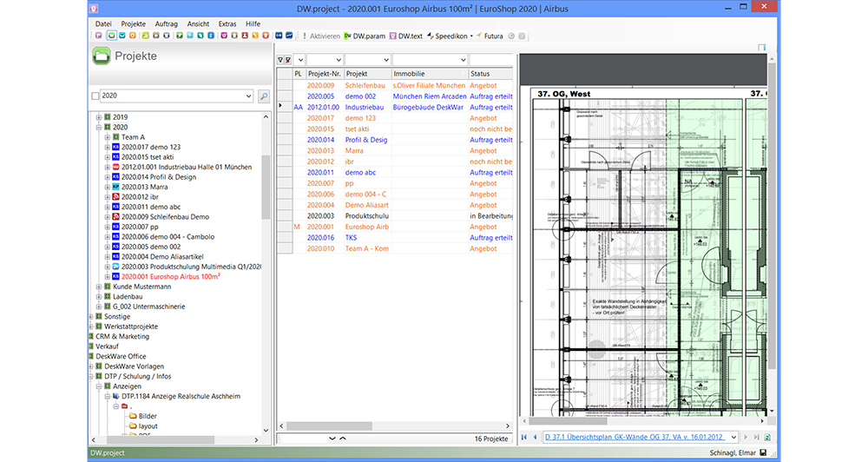Click the Aktivieren button

point(321,36)
